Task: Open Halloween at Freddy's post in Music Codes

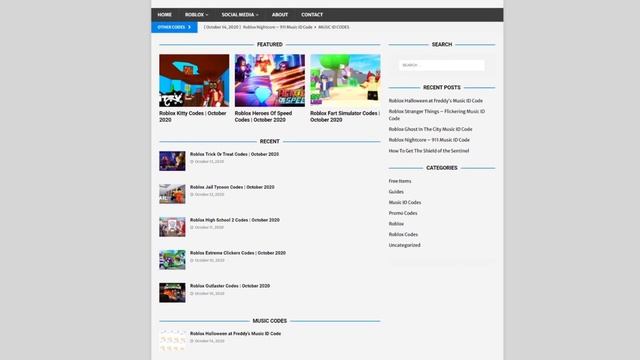Action: click(236, 333)
